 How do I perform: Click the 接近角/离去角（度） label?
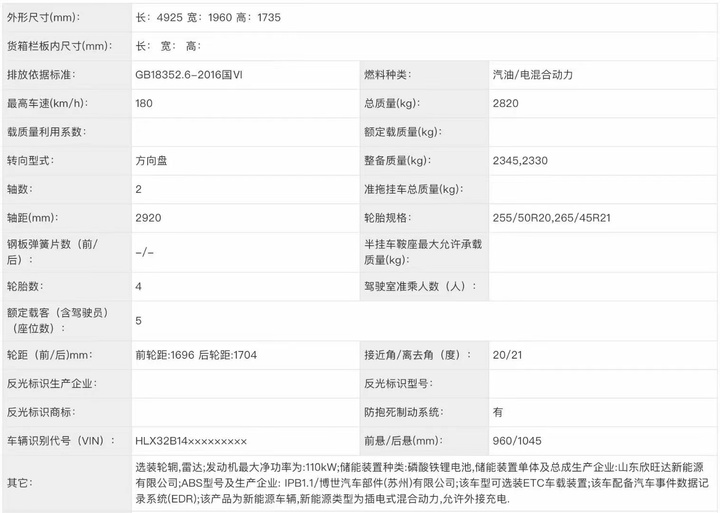click(x=418, y=355)
